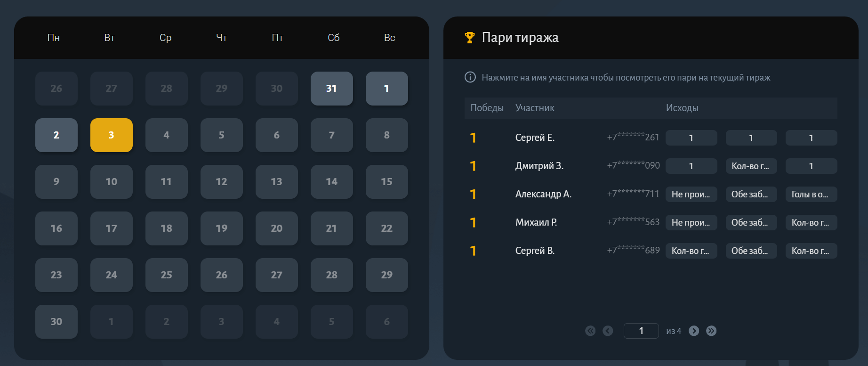Viewport: 868px width, 366px height.
Task: Click phone number +7*******563
Action: pyautogui.click(x=633, y=222)
